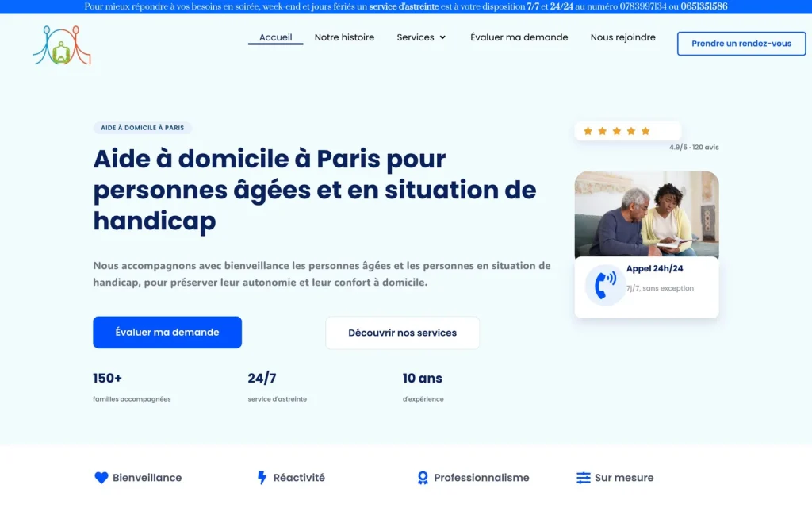The width and height of the screenshot is (812, 508).
Task: Click the award ribbon icon beside Professionnalisme
Action: click(x=423, y=477)
